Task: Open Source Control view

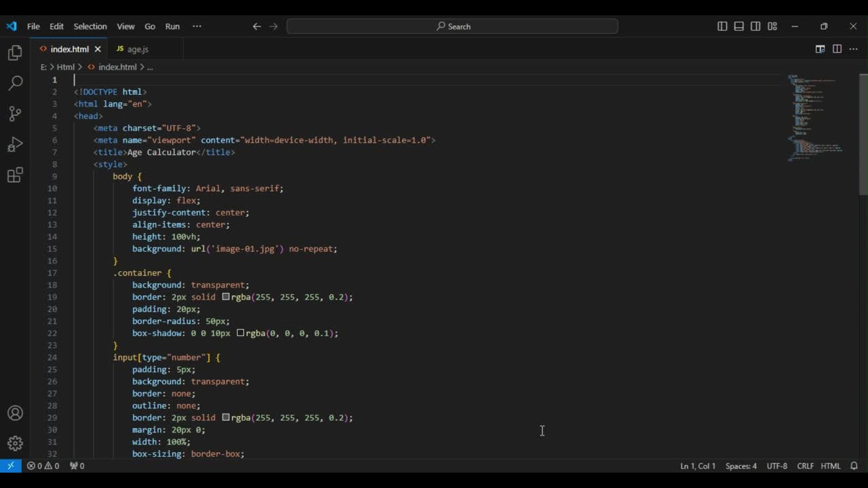Action: click(15, 114)
